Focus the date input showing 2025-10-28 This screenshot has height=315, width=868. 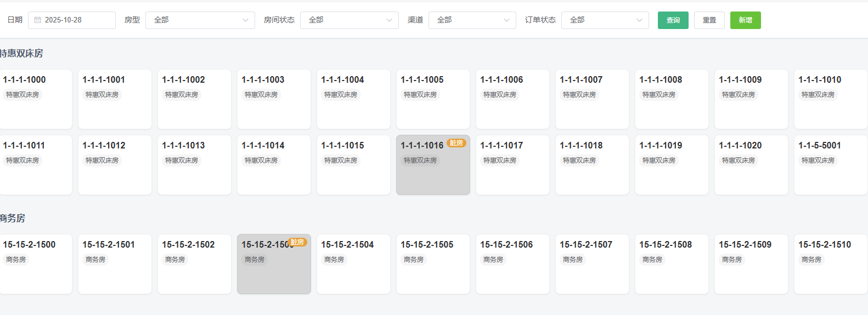tap(77, 20)
